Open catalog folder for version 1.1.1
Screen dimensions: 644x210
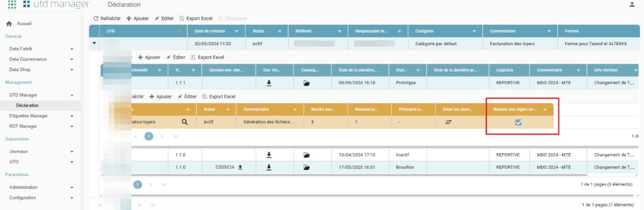point(307,83)
